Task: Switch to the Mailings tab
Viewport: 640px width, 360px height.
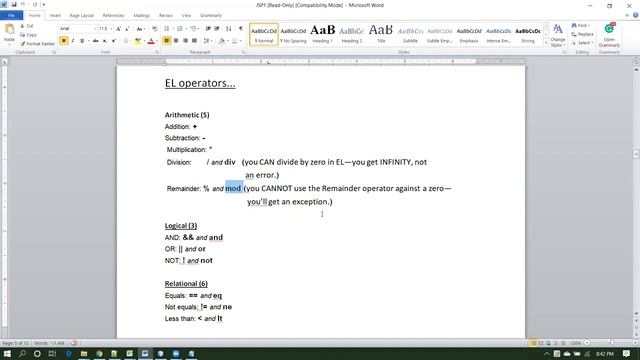Action: click(x=142, y=16)
